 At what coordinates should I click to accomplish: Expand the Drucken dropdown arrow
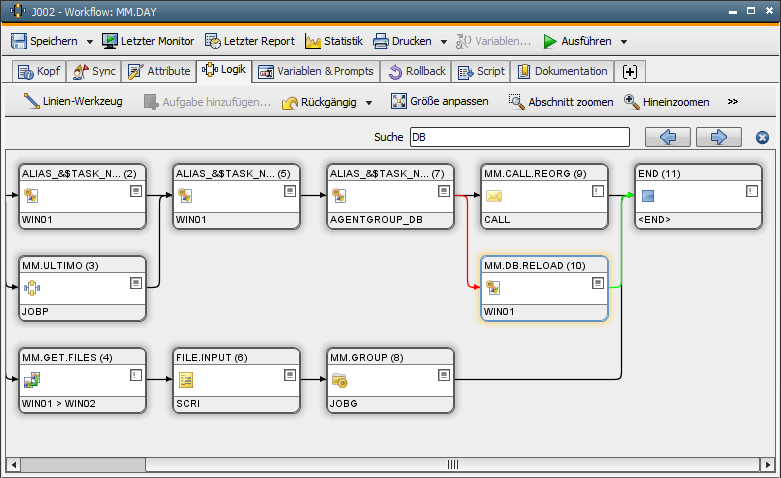pos(444,42)
